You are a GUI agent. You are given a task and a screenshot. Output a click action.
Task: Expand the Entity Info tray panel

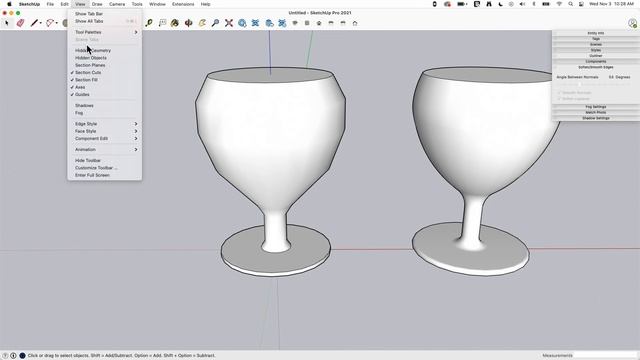point(596,33)
